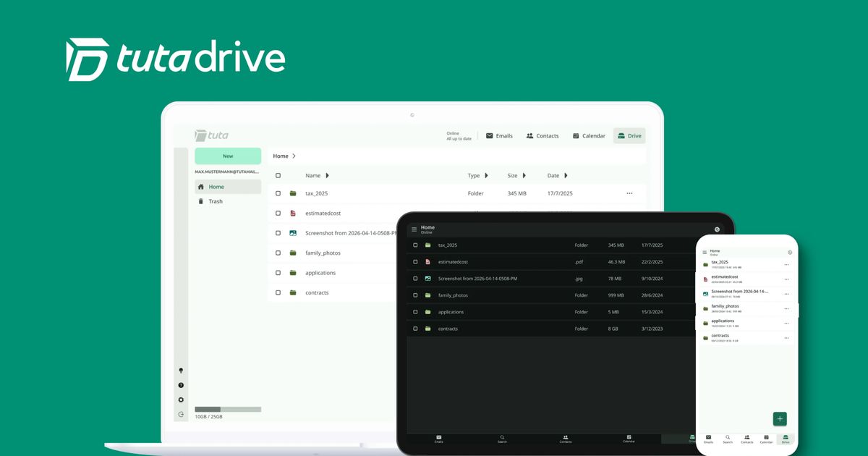Click 17/7/2025 date on laptop row
Screen dimensions: 868x456
(560, 193)
